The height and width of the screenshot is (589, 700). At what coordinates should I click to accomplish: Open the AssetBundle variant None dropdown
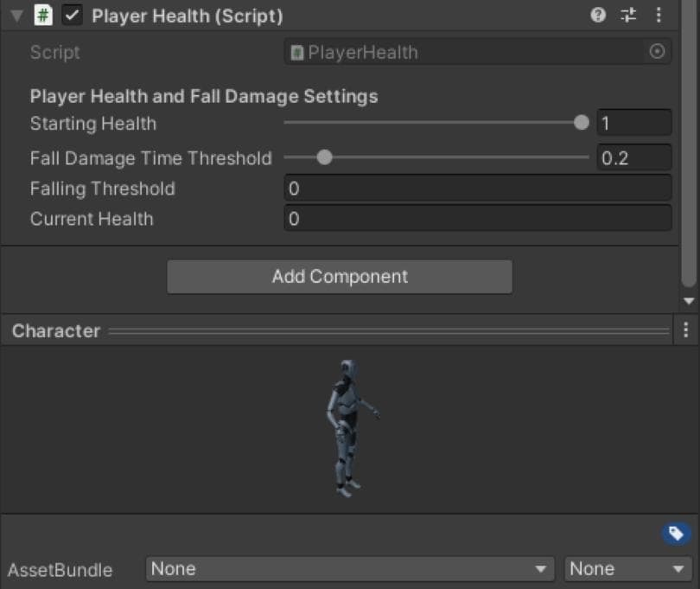(627, 568)
